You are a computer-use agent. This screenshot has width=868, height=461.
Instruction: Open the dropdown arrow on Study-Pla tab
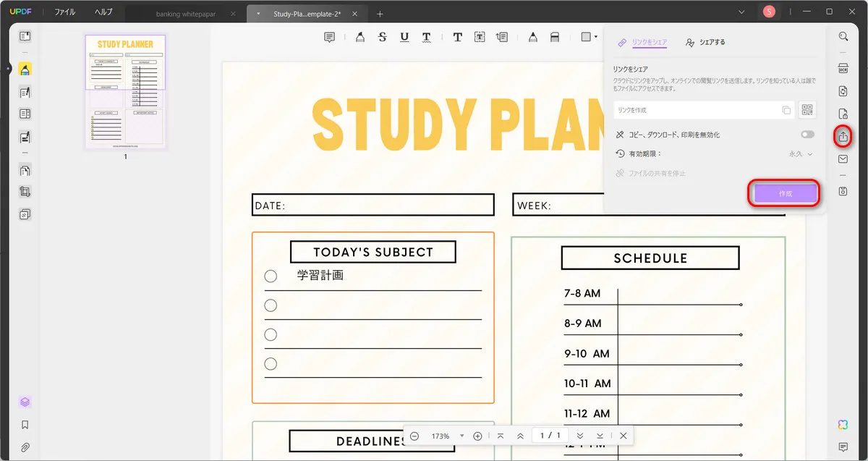click(259, 14)
